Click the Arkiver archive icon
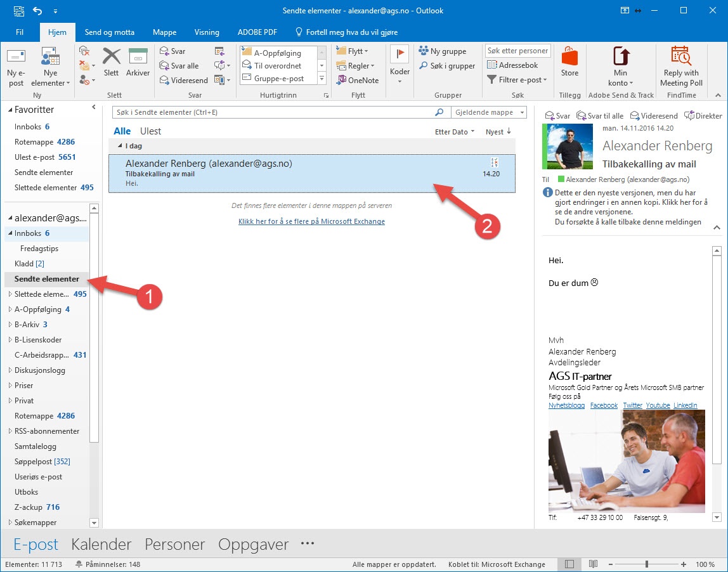Image resolution: width=728 pixels, height=572 pixels. click(x=138, y=62)
